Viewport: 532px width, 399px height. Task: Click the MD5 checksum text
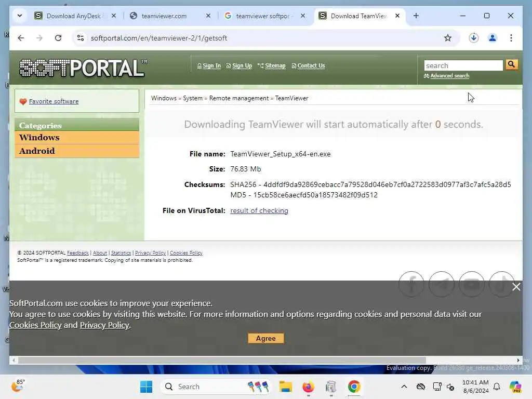[x=303, y=195]
